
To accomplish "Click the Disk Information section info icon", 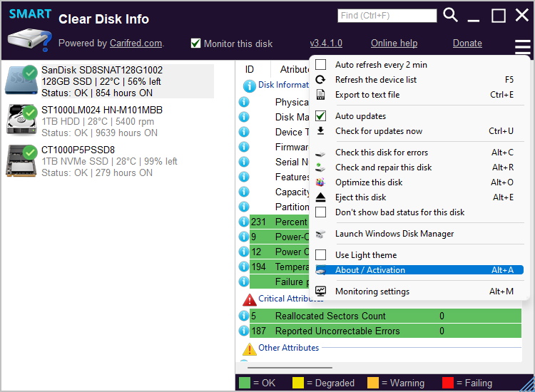I will (250, 86).
